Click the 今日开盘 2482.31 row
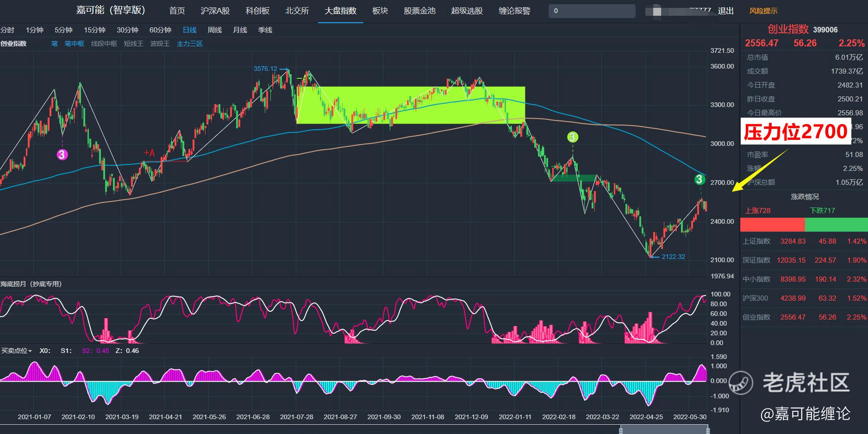 click(805, 85)
